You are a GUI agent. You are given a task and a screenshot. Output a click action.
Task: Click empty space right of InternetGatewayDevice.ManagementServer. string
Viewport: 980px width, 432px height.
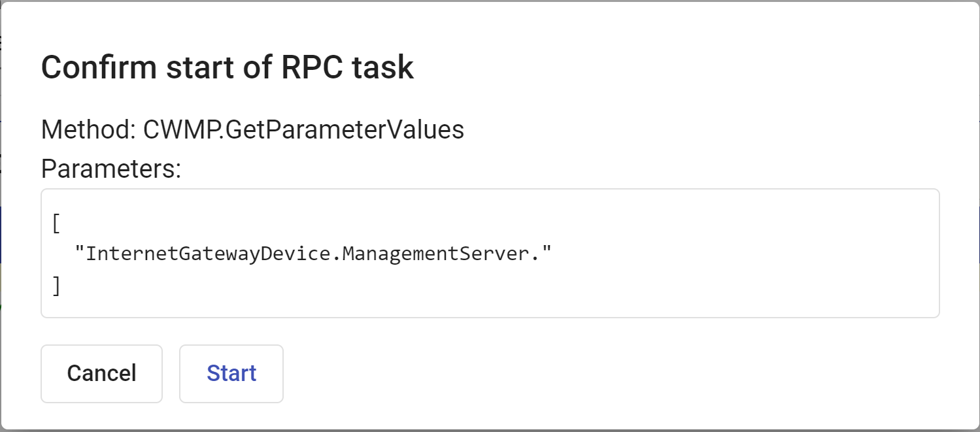pyautogui.click(x=719, y=254)
